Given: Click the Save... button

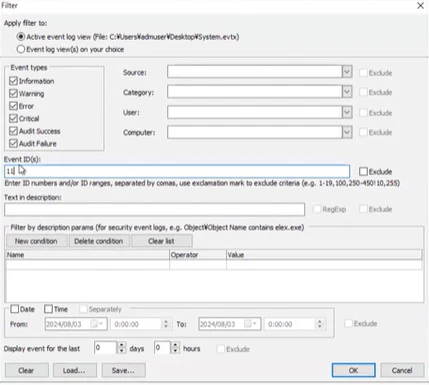Looking at the screenshot, I should pyautogui.click(x=123, y=370).
